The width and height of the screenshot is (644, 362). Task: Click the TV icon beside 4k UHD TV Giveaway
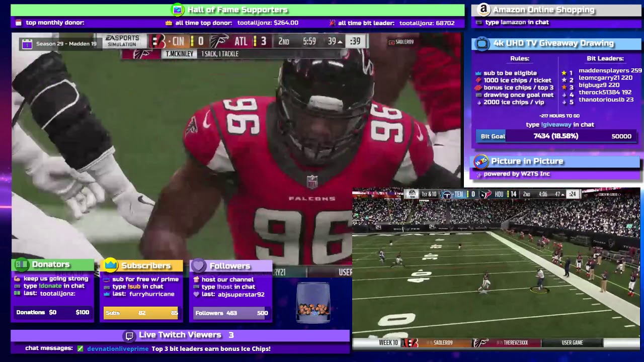[x=482, y=44]
